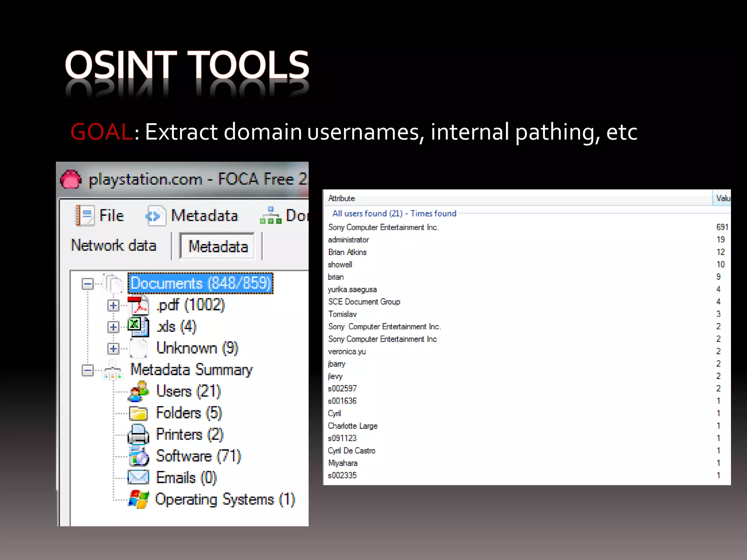Select the s001636 row
747x560 pixels.
click(x=527, y=401)
